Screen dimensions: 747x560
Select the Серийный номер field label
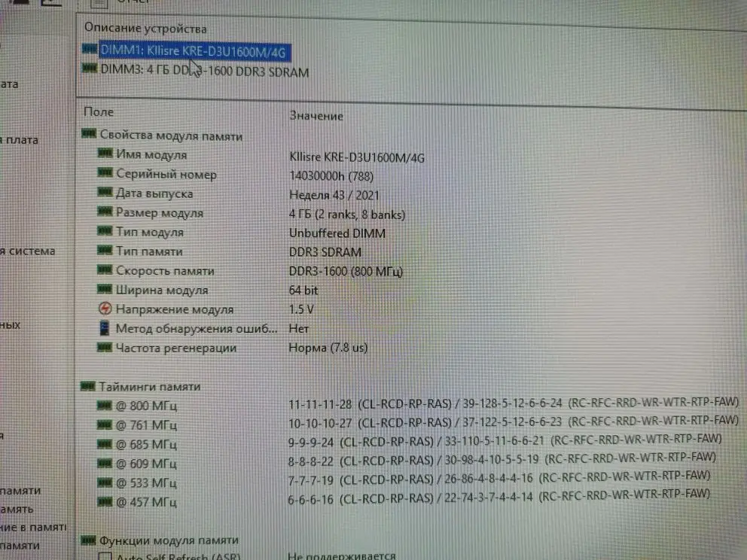point(166,175)
